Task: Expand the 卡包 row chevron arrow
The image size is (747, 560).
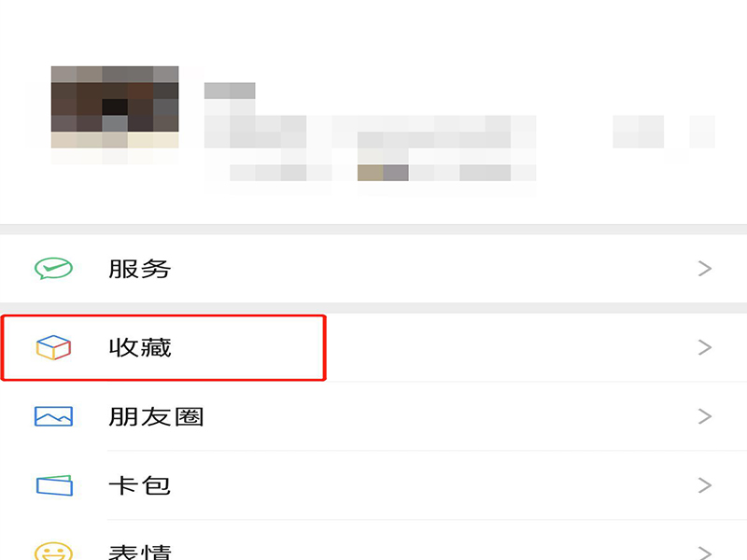Action: click(x=705, y=485)
